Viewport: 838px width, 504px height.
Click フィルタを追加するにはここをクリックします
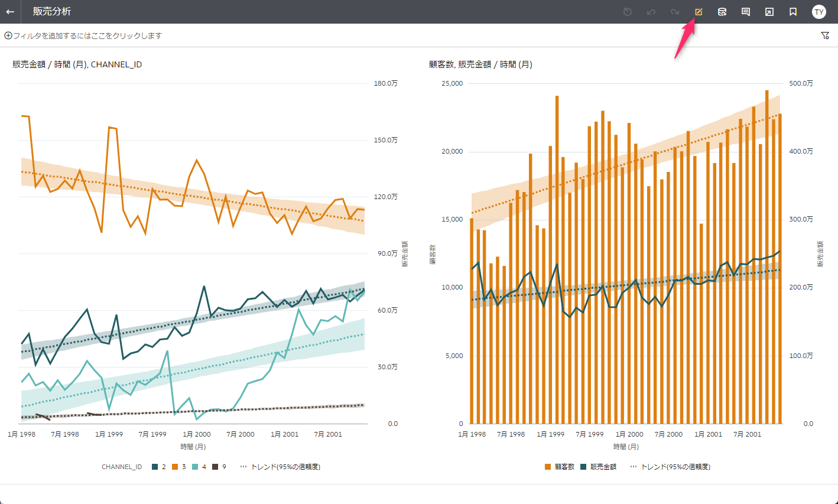tap(83, 36)
